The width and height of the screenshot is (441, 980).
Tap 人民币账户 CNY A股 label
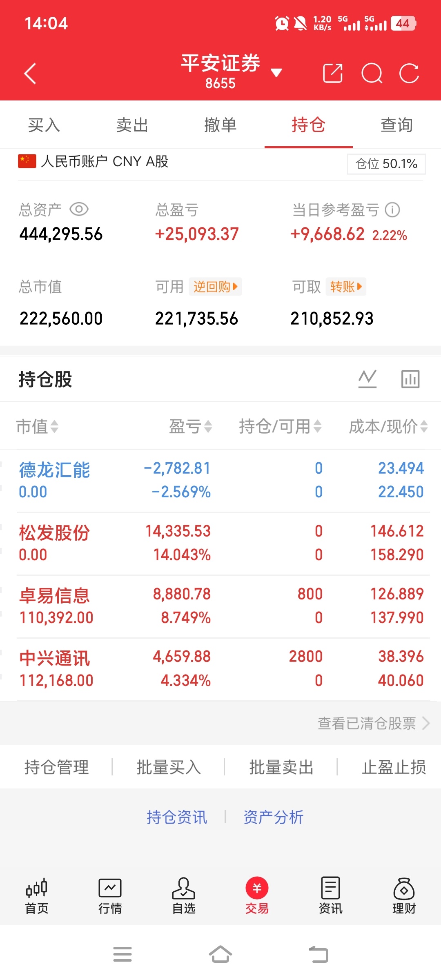[105, 161]
